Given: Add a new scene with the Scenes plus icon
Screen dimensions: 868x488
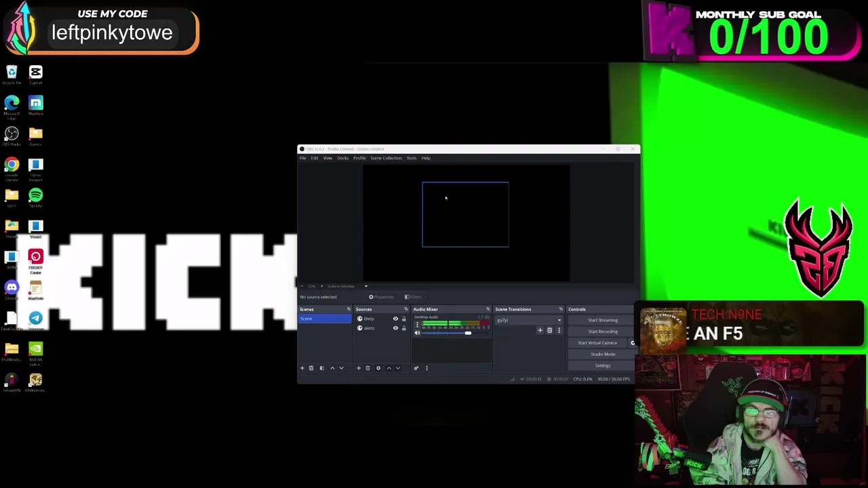Looking at the screenshot, I should coord(302,368).
